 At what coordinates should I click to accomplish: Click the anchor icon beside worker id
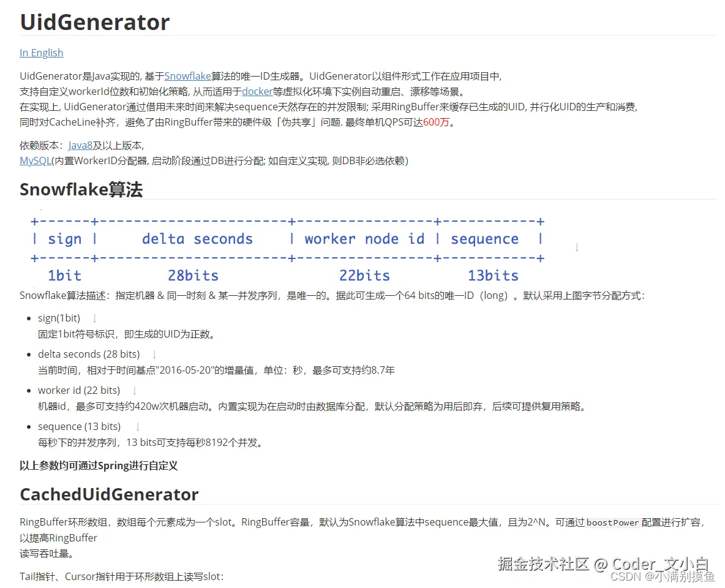click(133, 390)
